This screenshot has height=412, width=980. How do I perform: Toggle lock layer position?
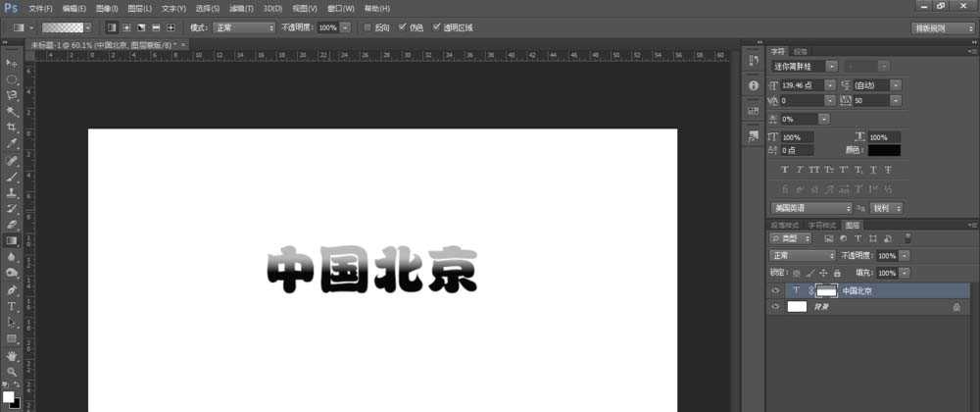(x=824, y=274)
